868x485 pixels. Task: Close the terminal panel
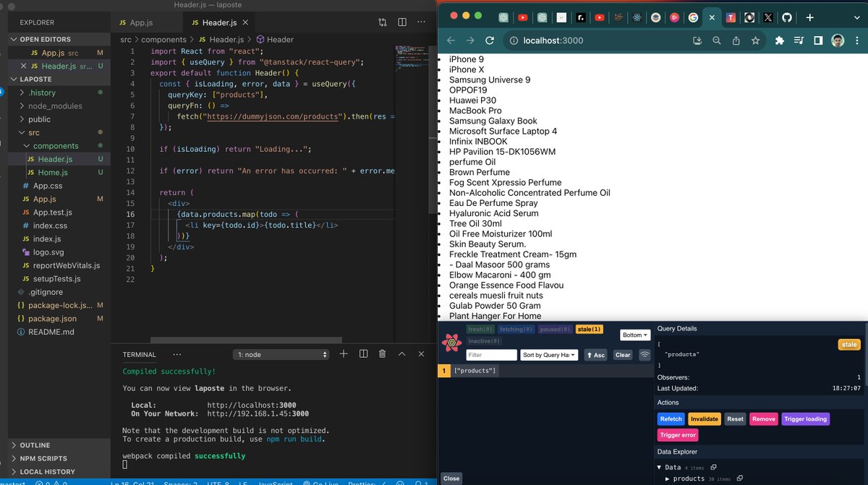422,354
